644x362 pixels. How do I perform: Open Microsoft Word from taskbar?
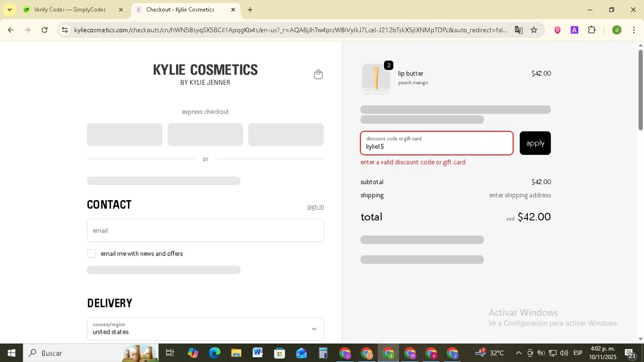[x=258, y=353]
